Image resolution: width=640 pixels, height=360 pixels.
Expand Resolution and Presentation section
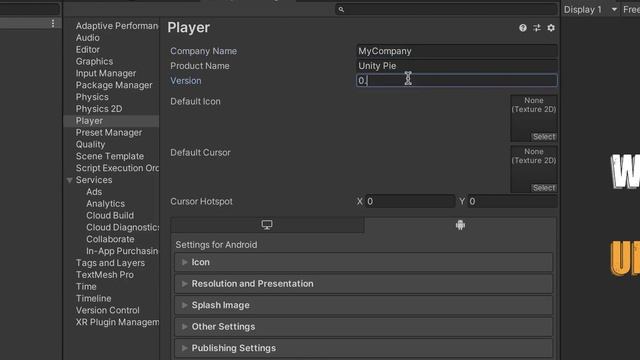tap(364, 284)
